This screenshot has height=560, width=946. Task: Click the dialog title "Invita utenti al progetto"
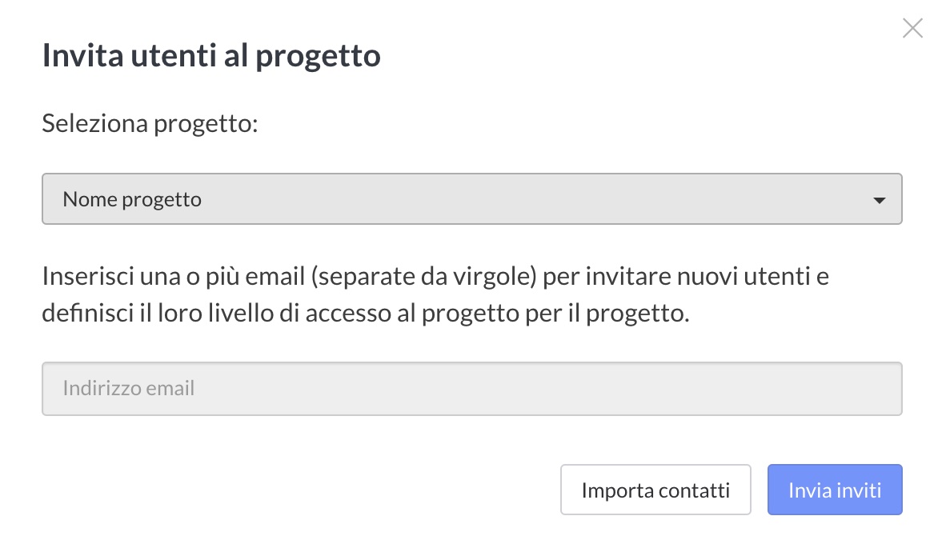pos(211,55)
